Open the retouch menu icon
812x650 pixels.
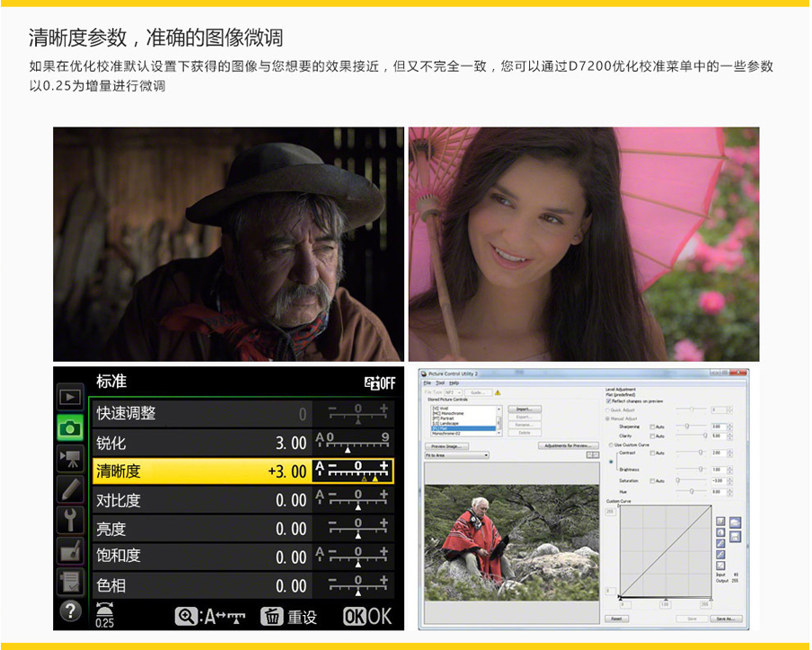coord(70,550)
